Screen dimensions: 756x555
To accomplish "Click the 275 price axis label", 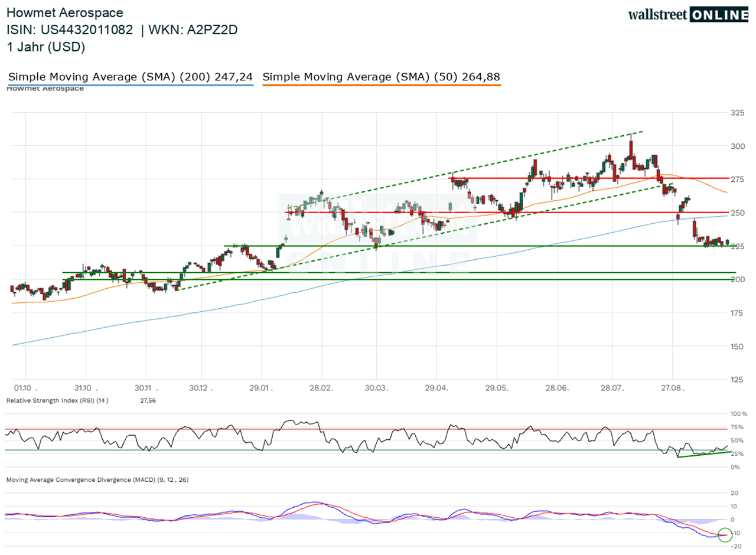I will point(738,179).
